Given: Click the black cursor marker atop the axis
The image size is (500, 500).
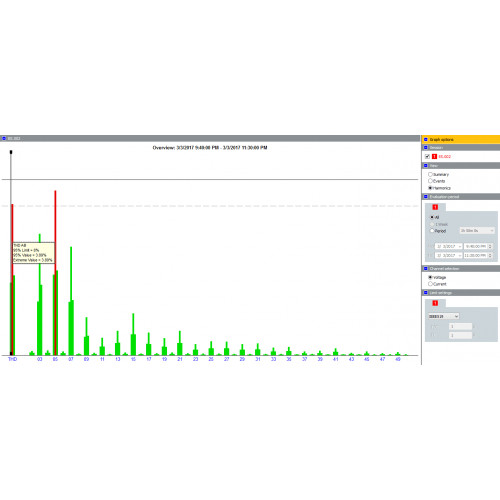Looking at the screenshot, I should [x=11, y=152].
